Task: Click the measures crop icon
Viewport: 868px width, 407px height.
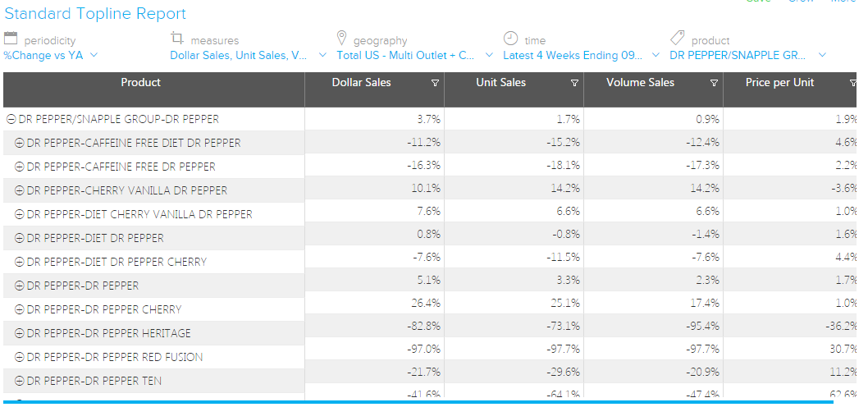Action: tap(177, 39)
